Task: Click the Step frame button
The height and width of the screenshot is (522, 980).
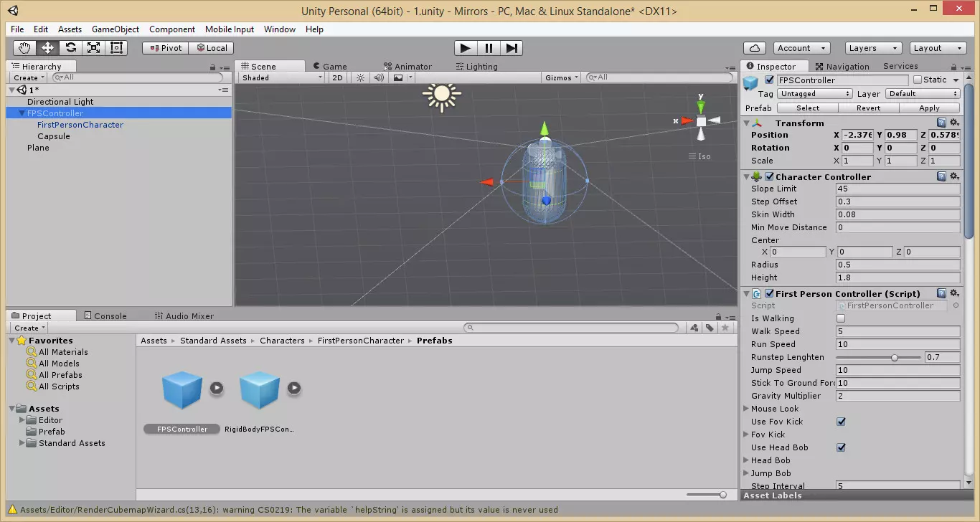Action: [x=512, y=48]
